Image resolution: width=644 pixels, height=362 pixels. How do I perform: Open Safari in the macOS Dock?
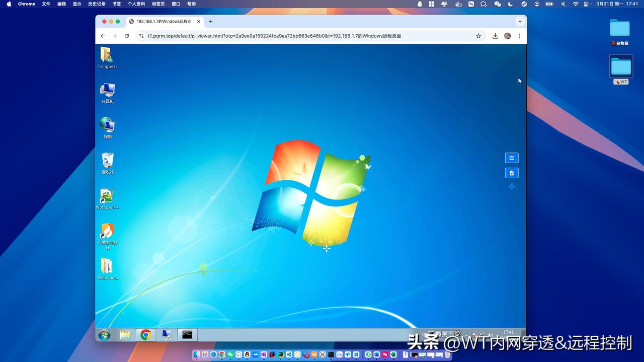click(214, 354)
